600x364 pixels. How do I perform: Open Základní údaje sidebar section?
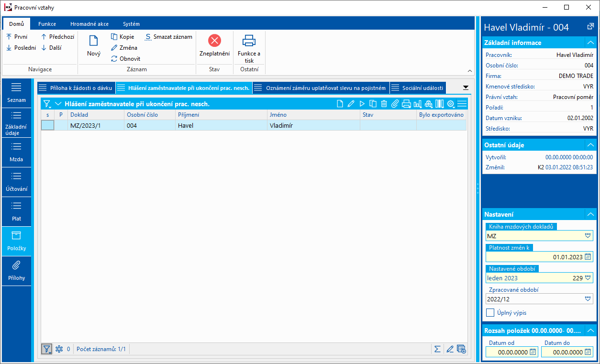pos(17,122)
